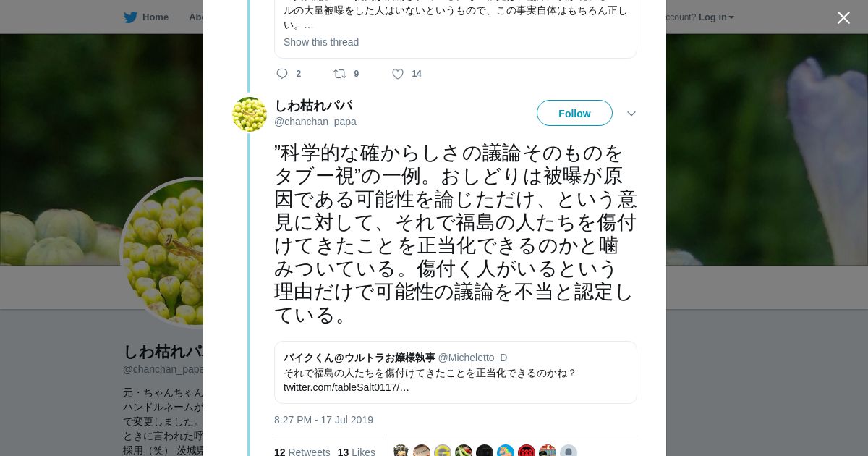The width and height of the screenshot is (868, 456).
Task: Click the retweet arrows icon
Action: pos(339,74)
